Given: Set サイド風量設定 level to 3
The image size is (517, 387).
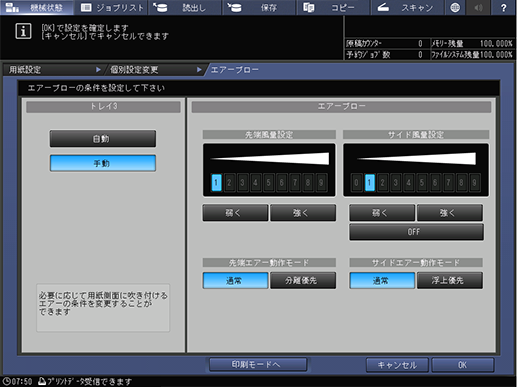Looking at the screenshot, I should coord(396,182).
